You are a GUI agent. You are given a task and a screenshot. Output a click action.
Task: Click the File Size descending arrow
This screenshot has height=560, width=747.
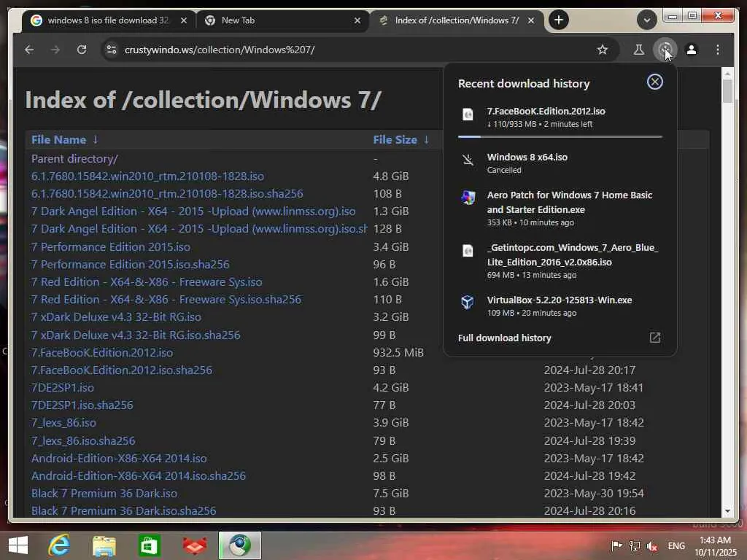tap(426, 139)
